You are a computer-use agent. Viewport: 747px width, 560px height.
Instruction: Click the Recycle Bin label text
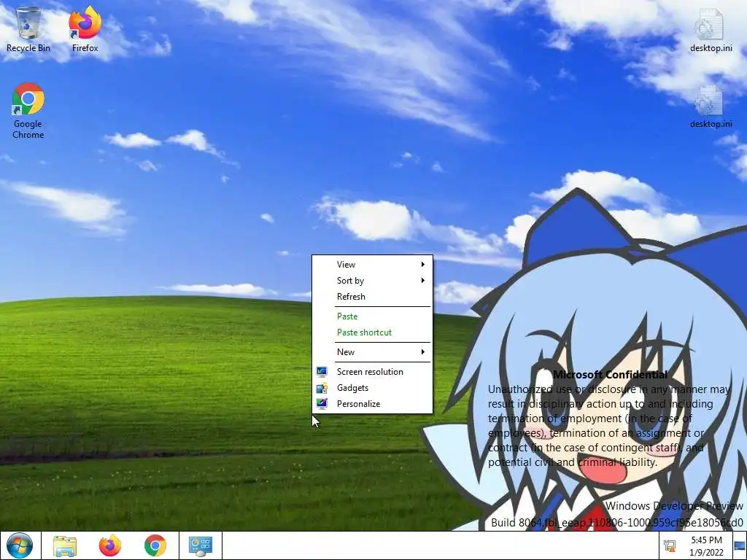coord(28,48)
